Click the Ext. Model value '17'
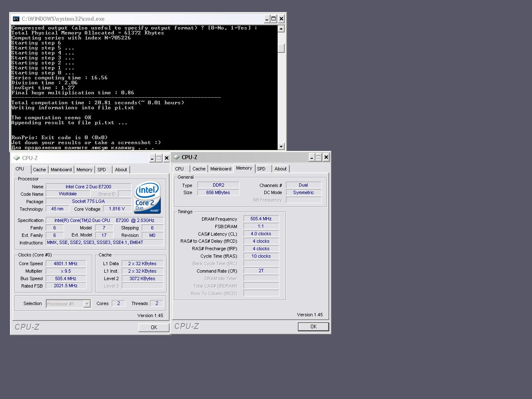This screenshot has height=399, width=532. click(x=104, y=235)
